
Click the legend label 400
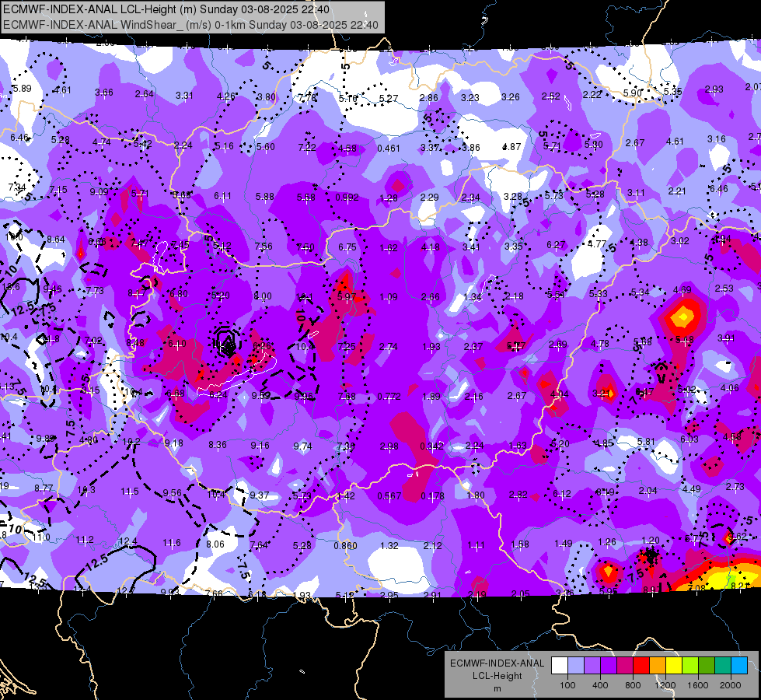click(x=600, y=685)
